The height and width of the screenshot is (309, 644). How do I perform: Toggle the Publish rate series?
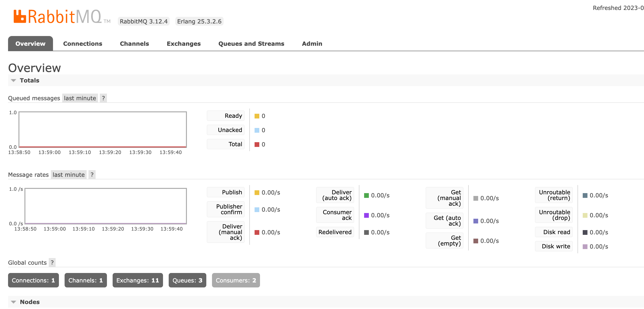point(225,192)
